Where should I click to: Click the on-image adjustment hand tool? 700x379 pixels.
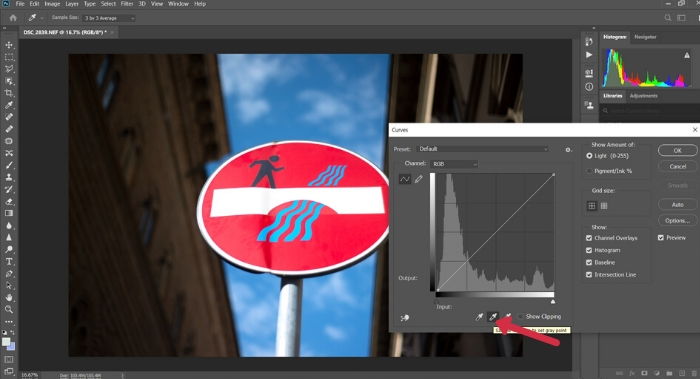(405, 318)
